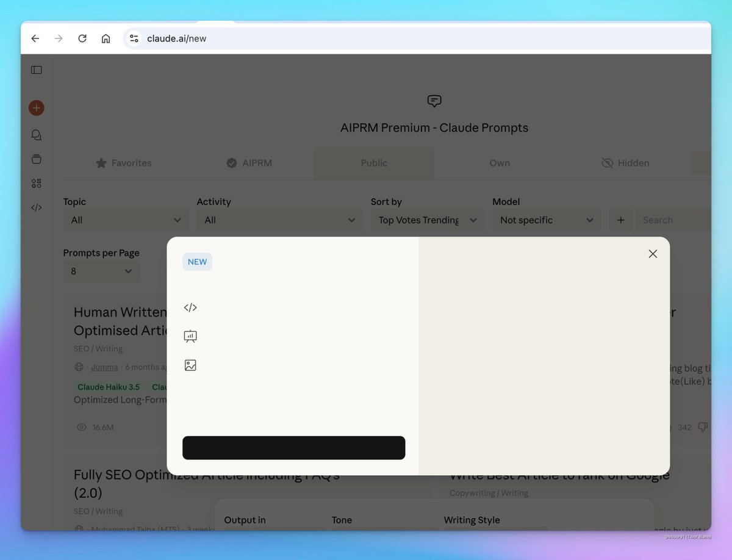The image size is (732, 560).
Task: Open the projects box icon in the sidebar
Action: [x=36, y=159]
